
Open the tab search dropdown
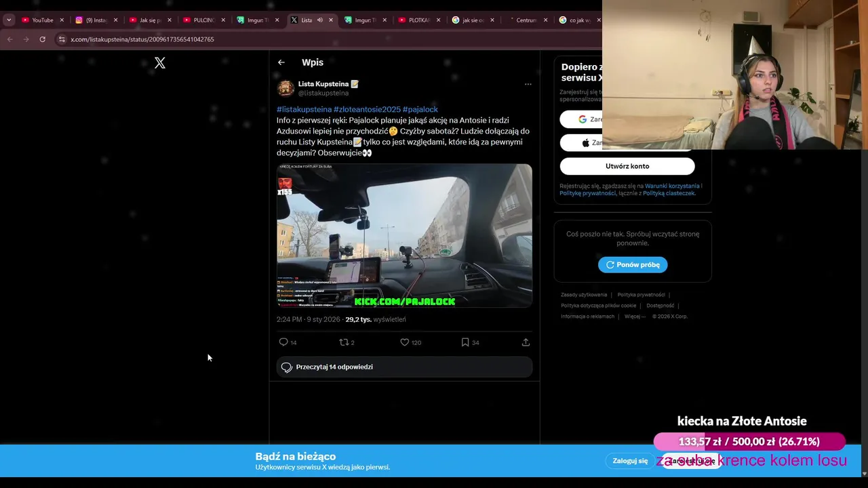(x=8, y=20)
